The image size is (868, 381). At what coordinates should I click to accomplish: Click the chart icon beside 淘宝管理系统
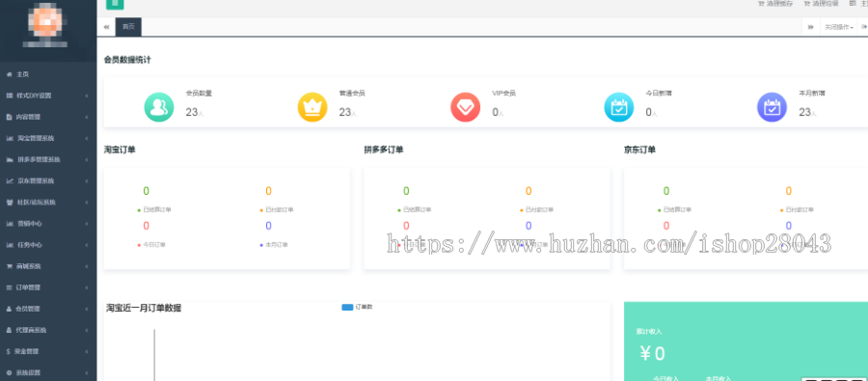(10, 138)
